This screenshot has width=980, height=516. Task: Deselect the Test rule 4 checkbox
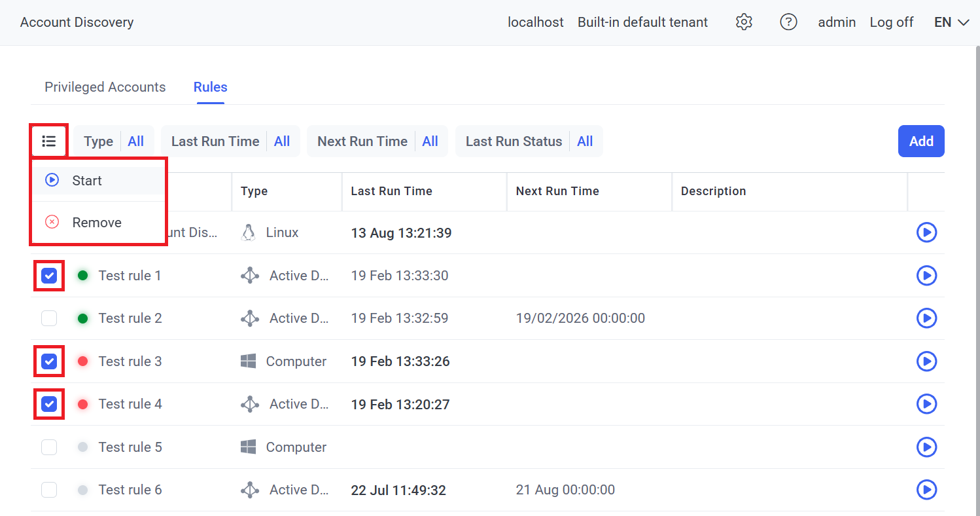pyautogui.click(x=49, y=404)
